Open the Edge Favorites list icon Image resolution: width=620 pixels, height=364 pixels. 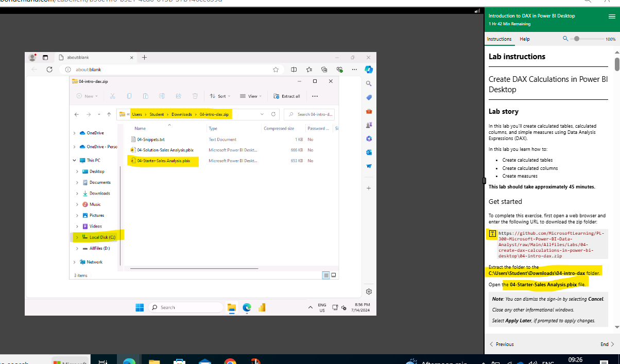pyautogui.click(x=309, y=70)
